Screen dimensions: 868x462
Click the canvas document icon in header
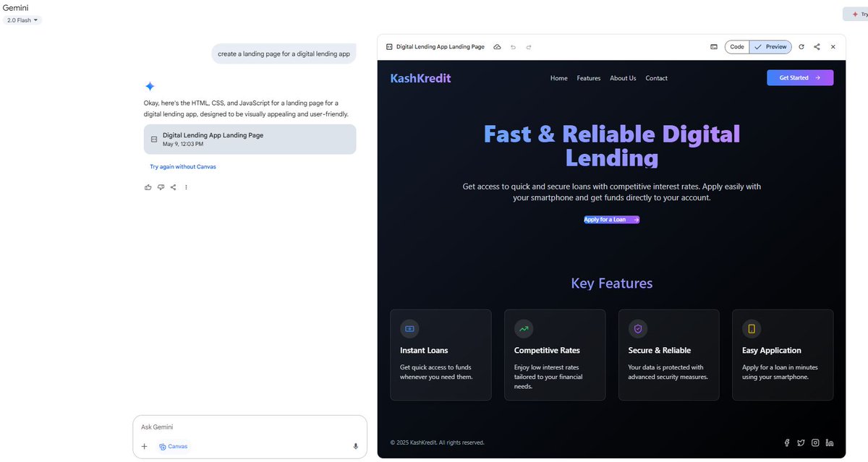click(389, 47)
